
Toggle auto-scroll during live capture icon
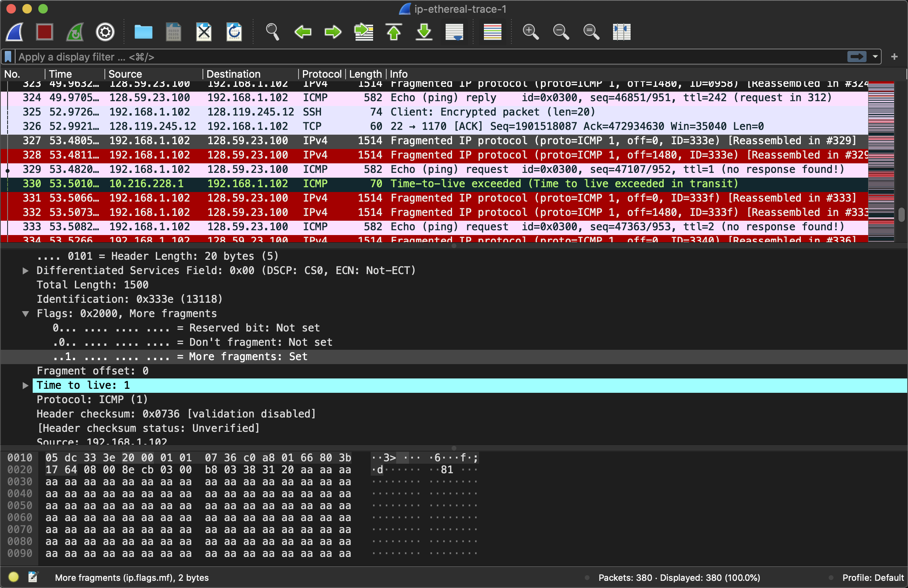[454, 32]
